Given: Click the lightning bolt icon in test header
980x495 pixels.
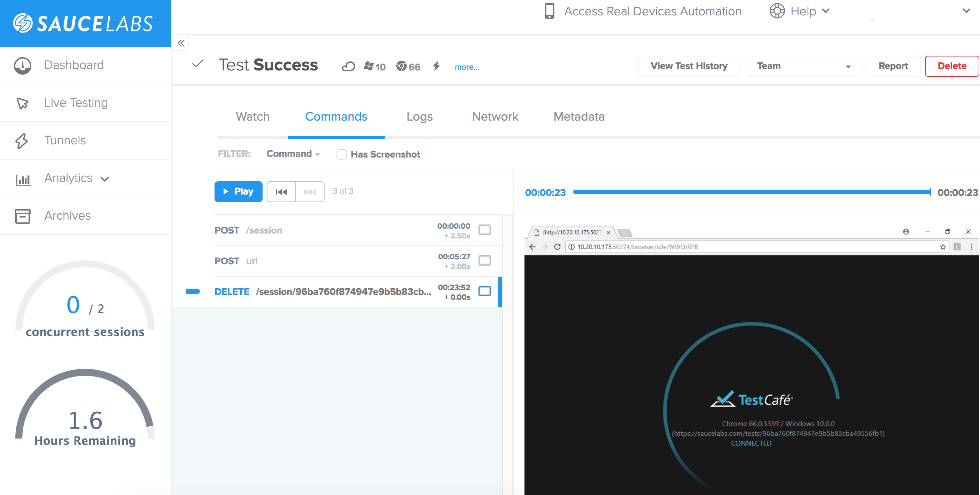Looking at the screenshot, I should click(x=436, y=66).
